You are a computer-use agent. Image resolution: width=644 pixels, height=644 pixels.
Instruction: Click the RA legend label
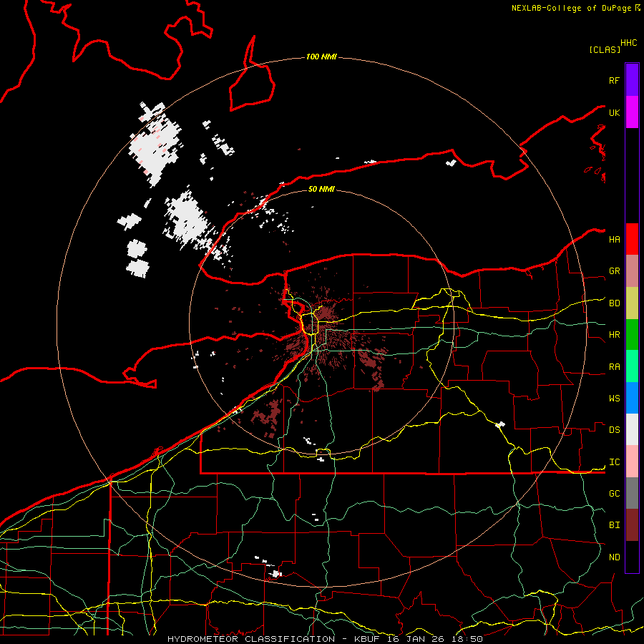point(614,367)
